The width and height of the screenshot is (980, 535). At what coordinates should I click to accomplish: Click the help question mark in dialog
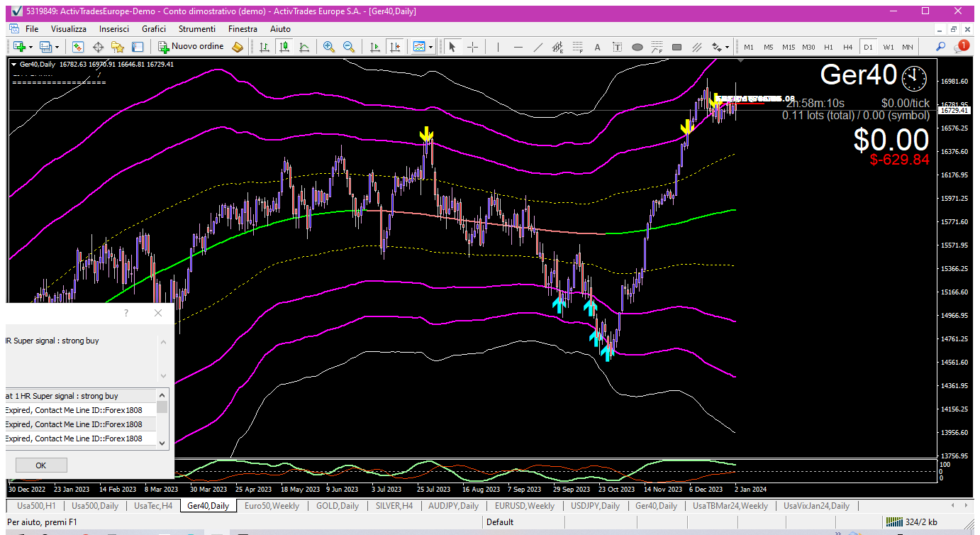[x=126, y=313]
